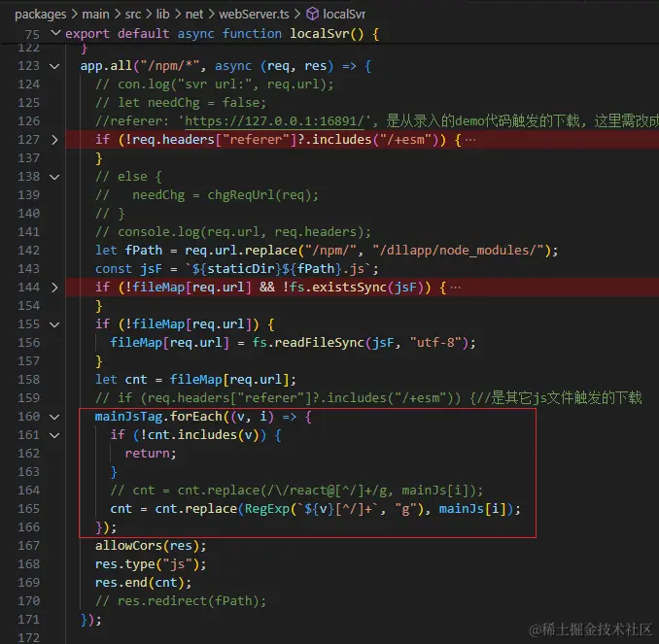Click 'existsSync' on line 144
Image resolution: width=659 pixels, height=644 pixels.
coord(349,288)
